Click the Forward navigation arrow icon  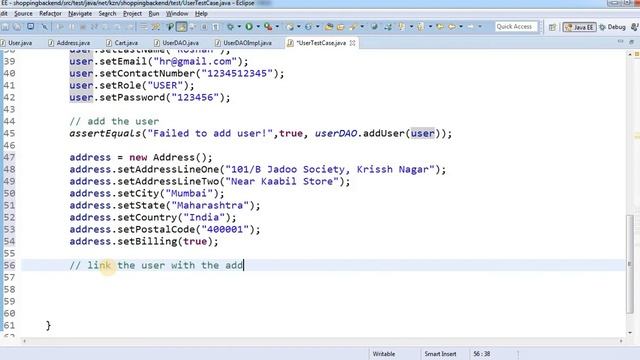pos(470,27)
